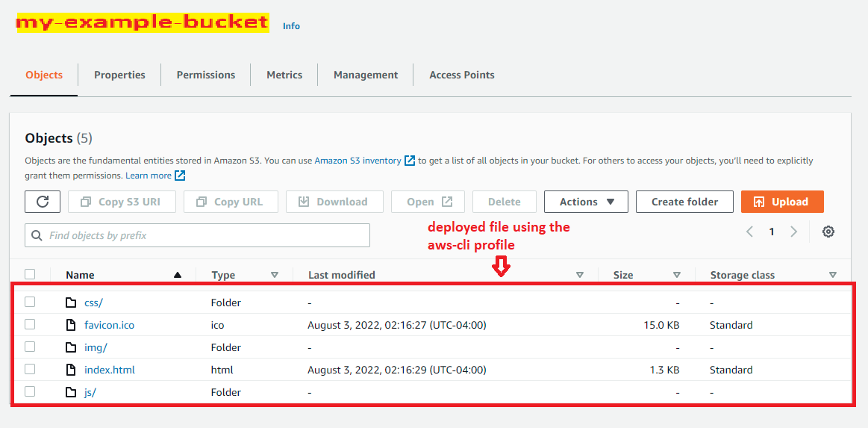
Task: Check the favicon.ico row checkbox
Action: (x=30, y=324)
